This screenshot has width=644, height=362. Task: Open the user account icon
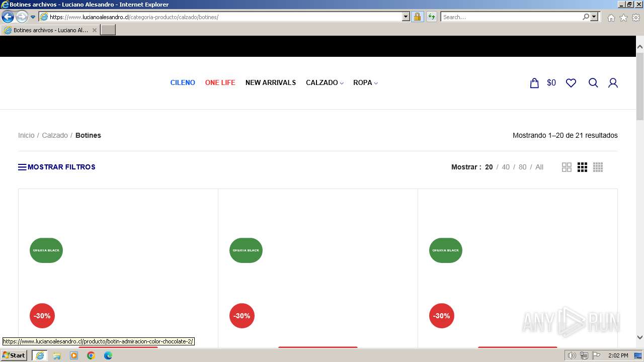click(x=613, y=83)
